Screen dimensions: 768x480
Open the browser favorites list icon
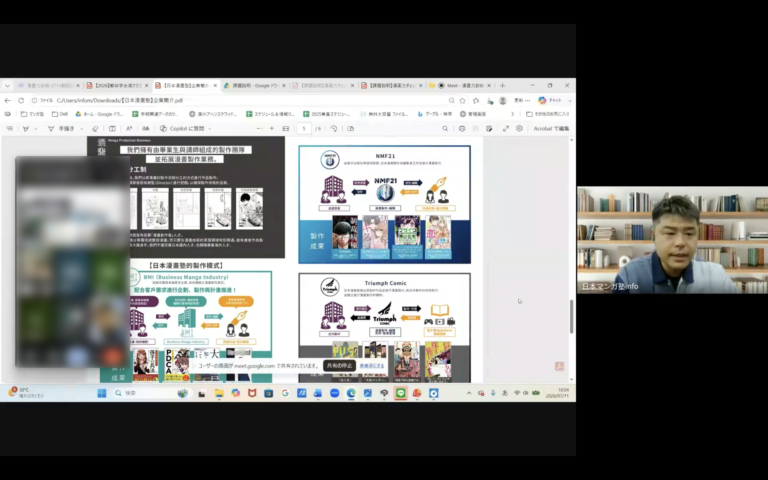(x=476, y=100)
